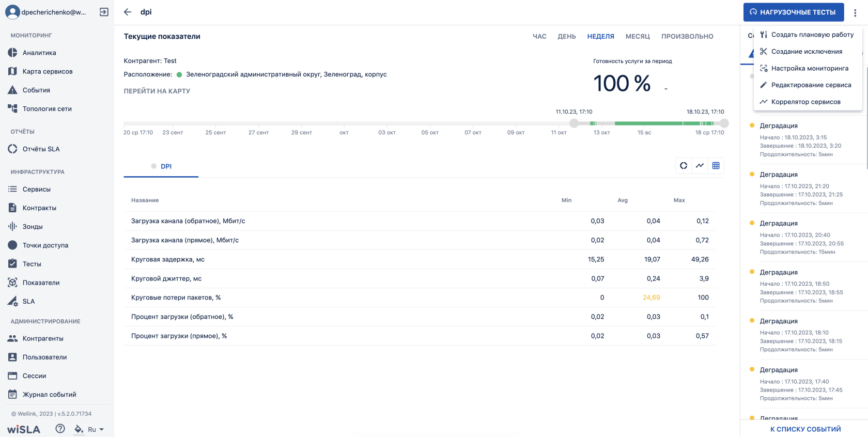The width and height of the screenshot is (868, 437).
Task: Switch to line chart view icon
Action: point(700,166)
